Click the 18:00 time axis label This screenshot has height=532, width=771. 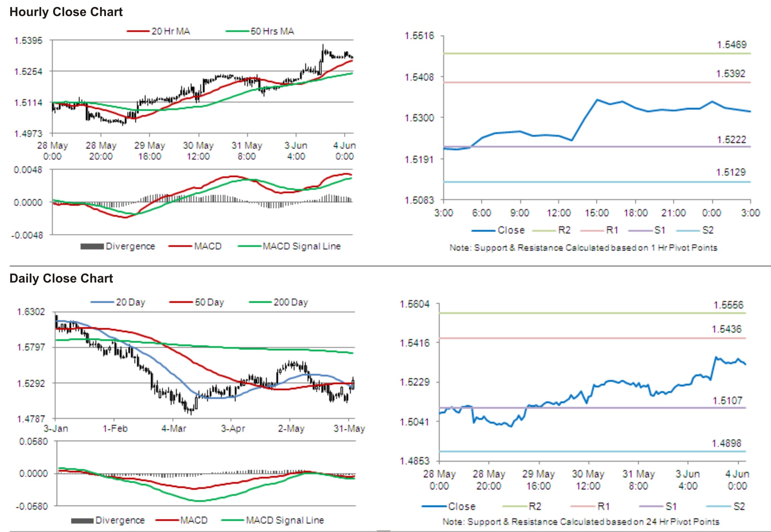click(636, 213)
